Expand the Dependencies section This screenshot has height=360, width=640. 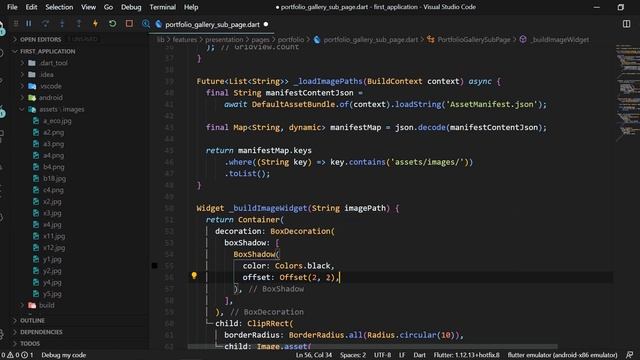(41, 332)
